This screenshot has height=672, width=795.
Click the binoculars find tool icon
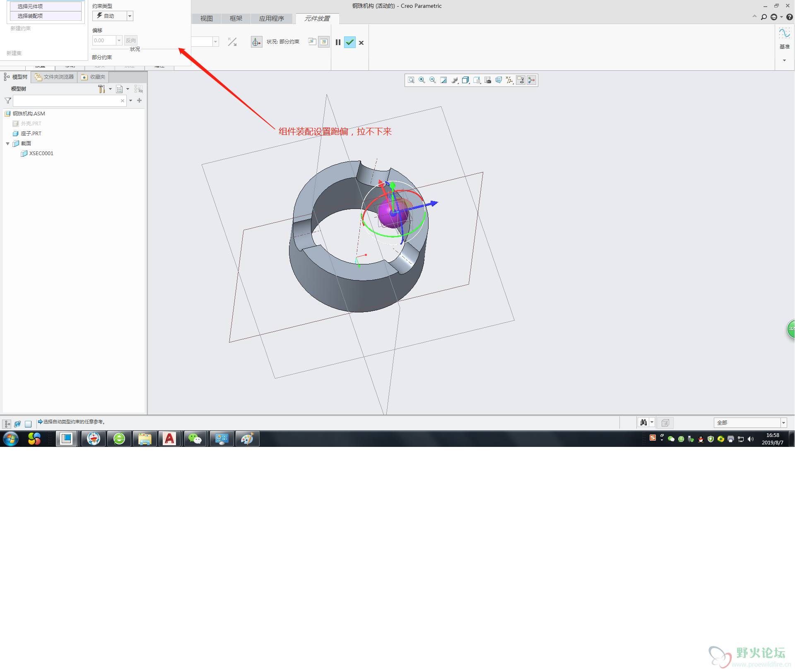point(643,422)
